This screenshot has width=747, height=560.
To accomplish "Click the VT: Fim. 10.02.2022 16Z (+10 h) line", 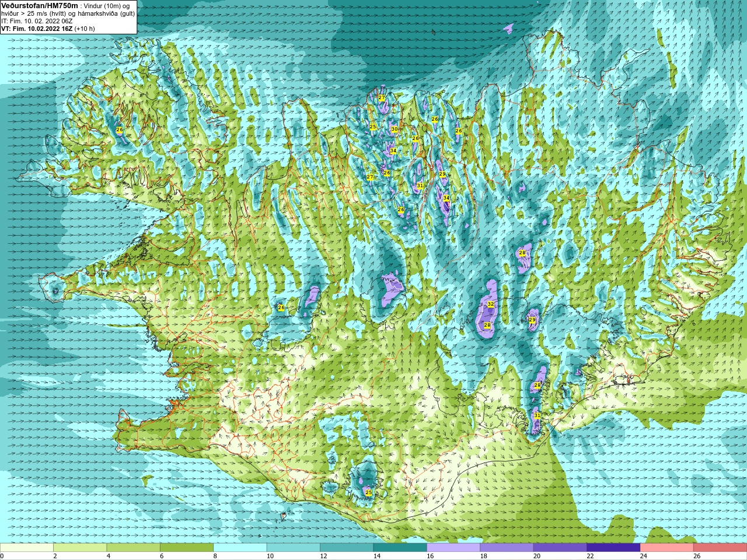I will tap(48, 29).
